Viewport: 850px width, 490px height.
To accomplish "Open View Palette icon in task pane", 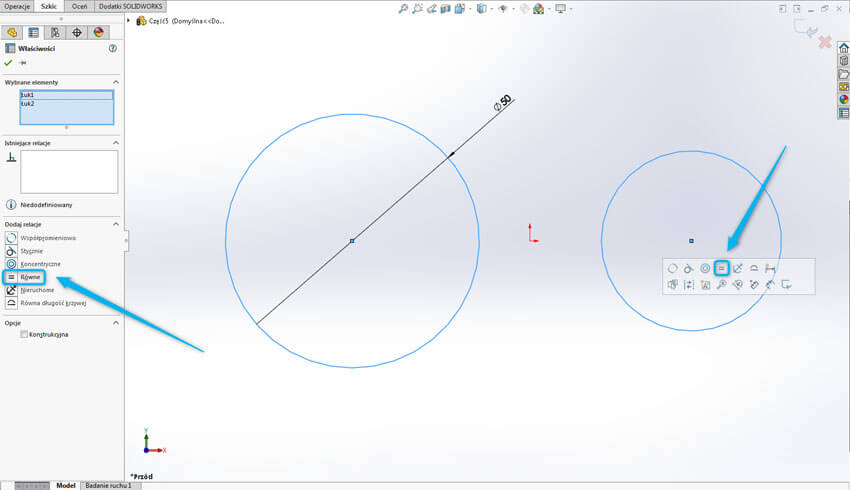I will click(x=843, y=87).
